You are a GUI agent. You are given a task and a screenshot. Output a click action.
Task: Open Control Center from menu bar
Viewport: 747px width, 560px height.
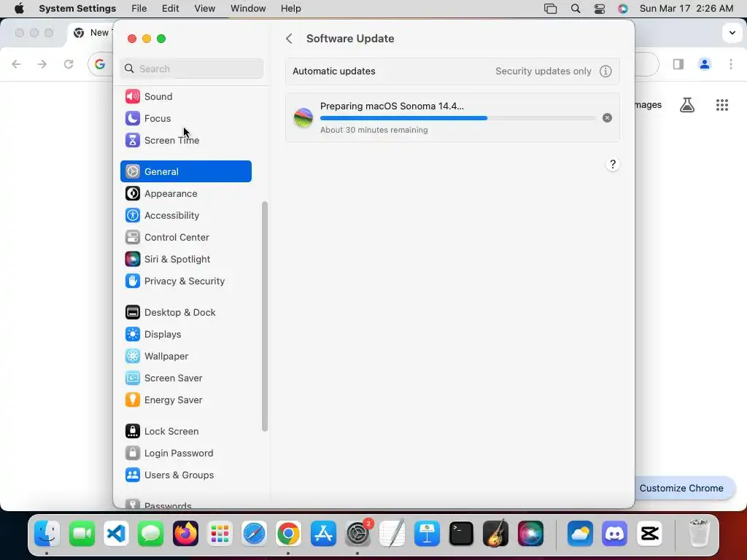[x=600, y=9]
